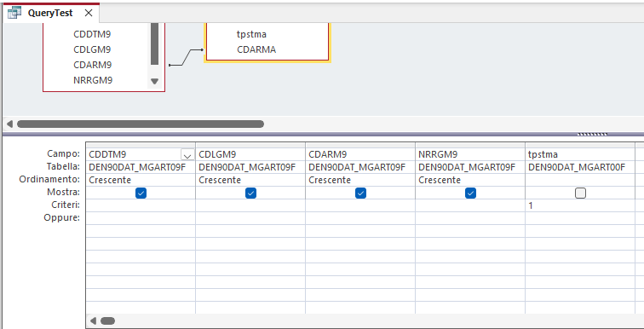Click the tpstma field in table box

(251, 34)
